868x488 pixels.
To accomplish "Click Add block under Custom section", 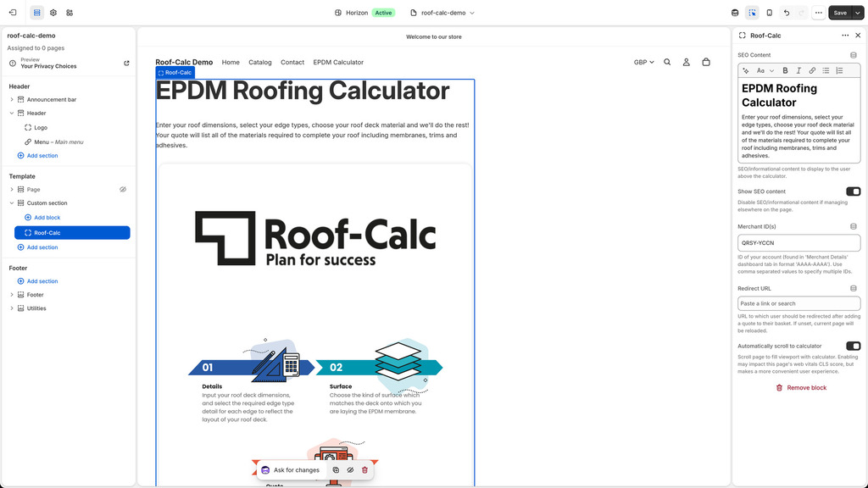I will (42, 218).
